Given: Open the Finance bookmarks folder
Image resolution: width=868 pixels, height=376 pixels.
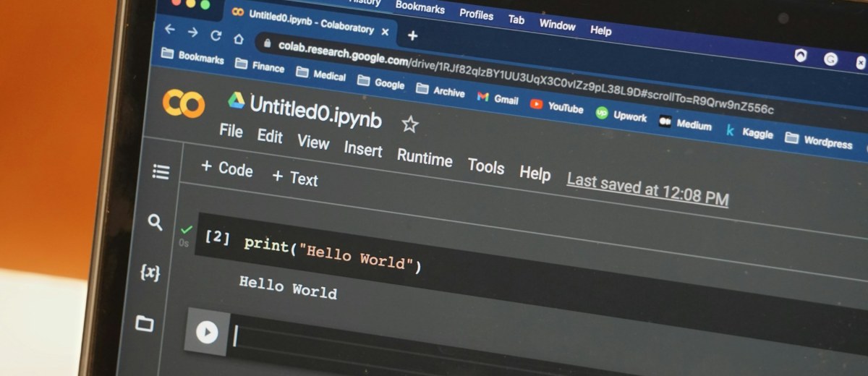Looking at the screenshot, I should point(260,66).
